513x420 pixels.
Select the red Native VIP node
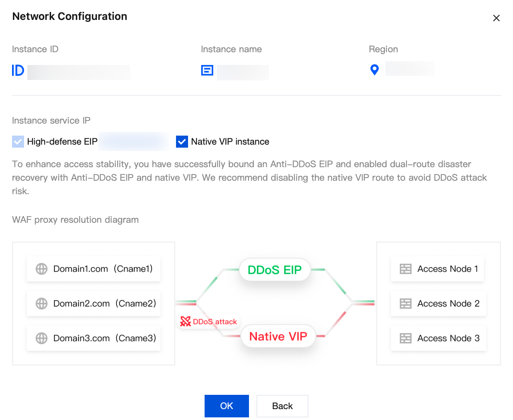[x=278, y=336]
